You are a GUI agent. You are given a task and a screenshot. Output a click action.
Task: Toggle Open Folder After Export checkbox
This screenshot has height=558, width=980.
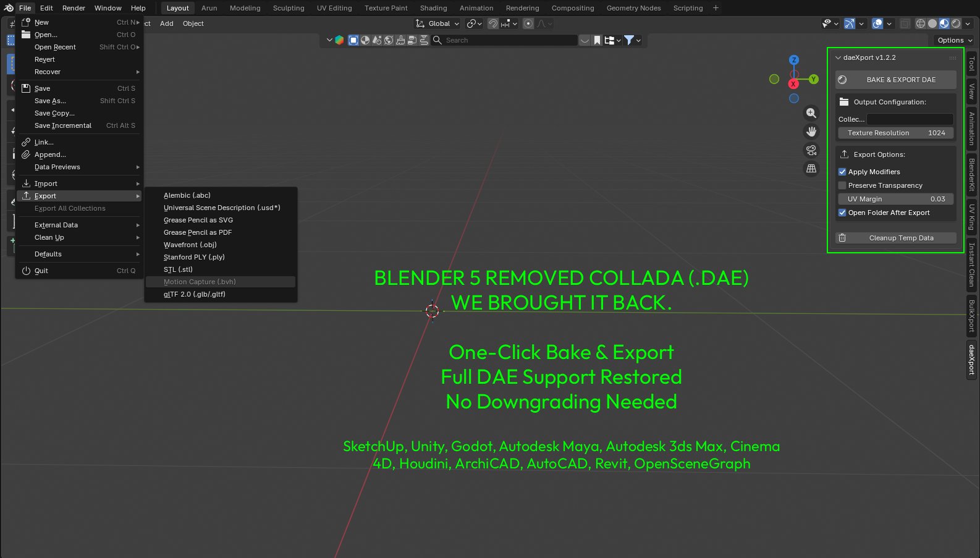pos(842,213)
